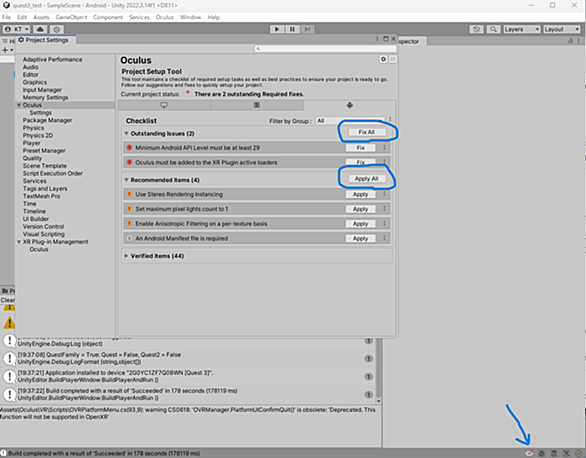The image size is (586, 458).
Task: Select Tags and Layers settings
Action: point(45,189)
